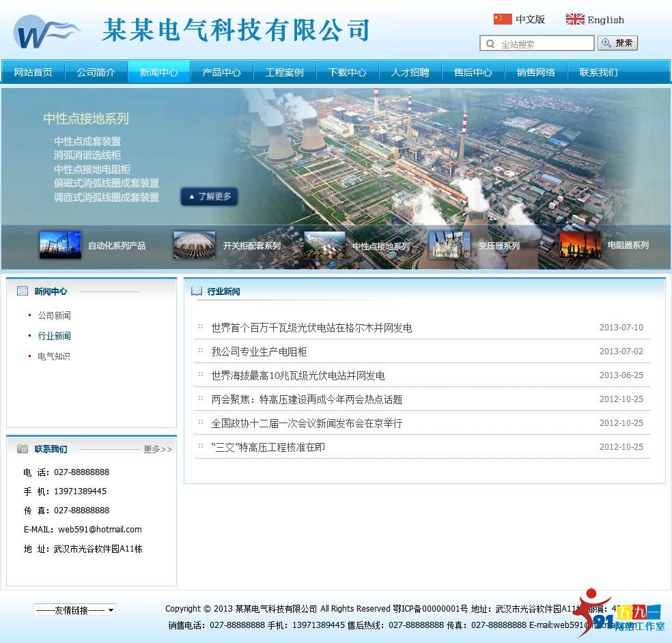Click the 搜索 search button
672x643 pixels.
click(x=617, y=43)
